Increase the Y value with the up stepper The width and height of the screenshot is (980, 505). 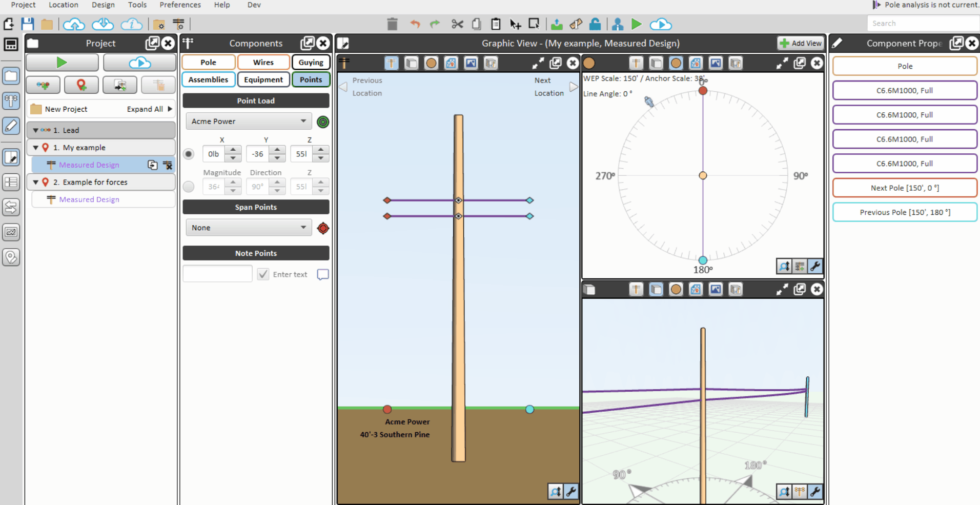tap(277, 150)
